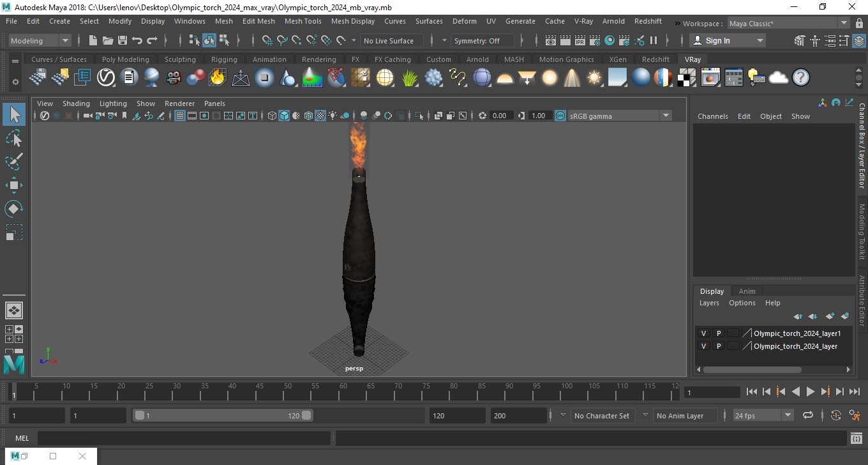
Task: Open Layers menu in the layer editor
Action: (709, 303)
